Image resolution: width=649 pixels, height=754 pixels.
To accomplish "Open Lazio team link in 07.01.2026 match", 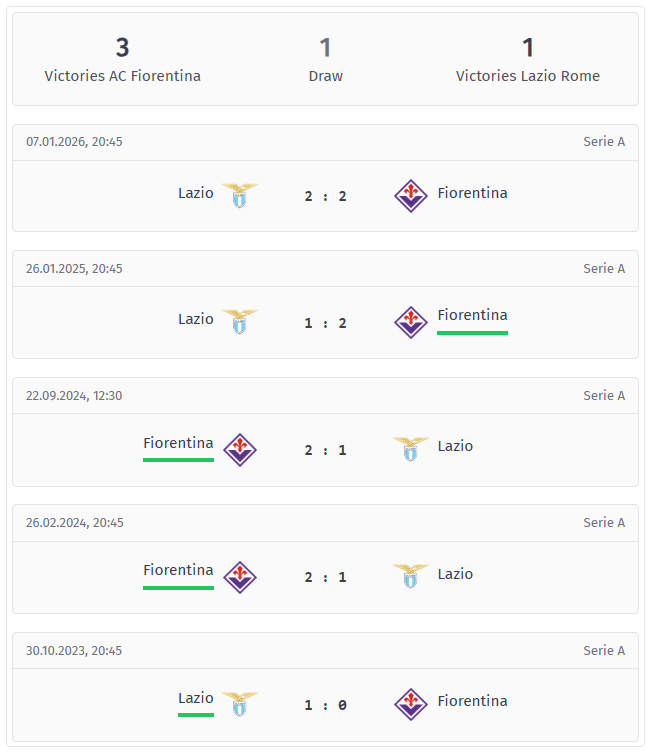I will 196,193.
